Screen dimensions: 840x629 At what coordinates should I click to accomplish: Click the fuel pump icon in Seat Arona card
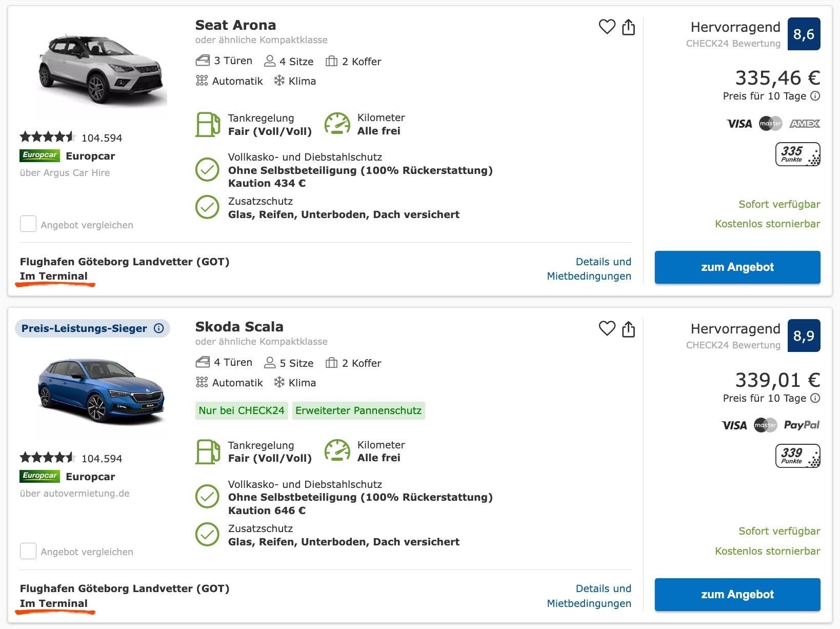click(208, 124)
